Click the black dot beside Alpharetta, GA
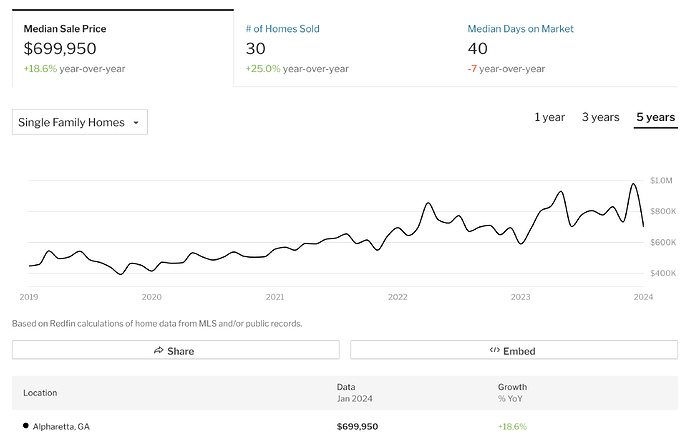This screenshot has width=690, height=441. [x=26, y=426]
